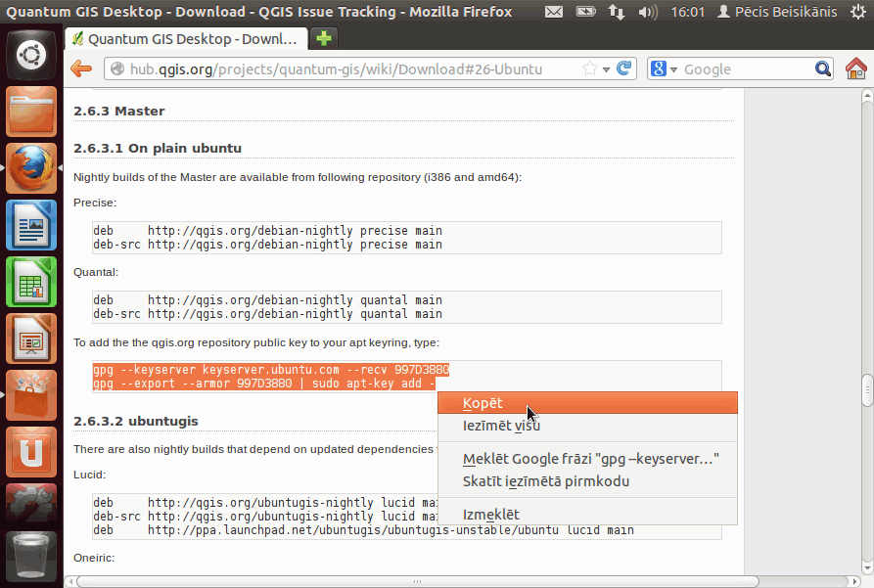Viewport: 874px width, 588px height.
Task: Click the vertical scrollbar down arrow
Action: coord(867,567)
